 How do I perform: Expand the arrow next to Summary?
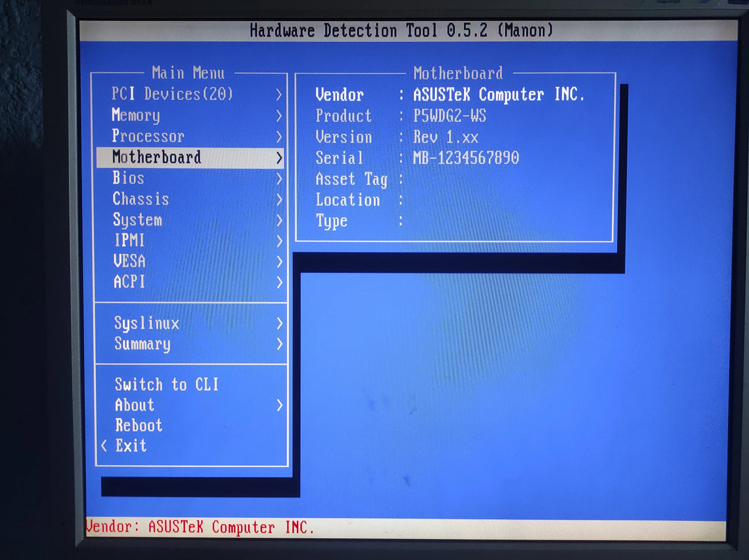(280, 344)
